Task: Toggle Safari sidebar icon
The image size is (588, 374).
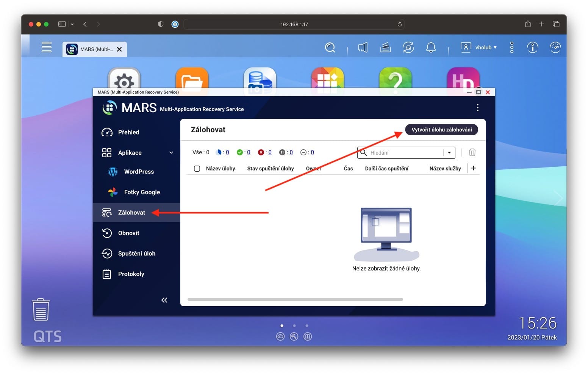Action: tap(62, 24)
